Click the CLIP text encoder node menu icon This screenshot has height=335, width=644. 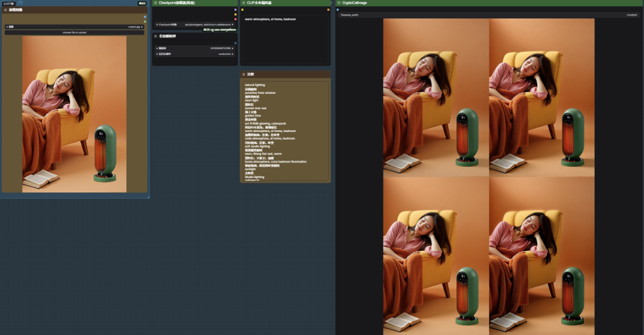(x=243, y=2)
